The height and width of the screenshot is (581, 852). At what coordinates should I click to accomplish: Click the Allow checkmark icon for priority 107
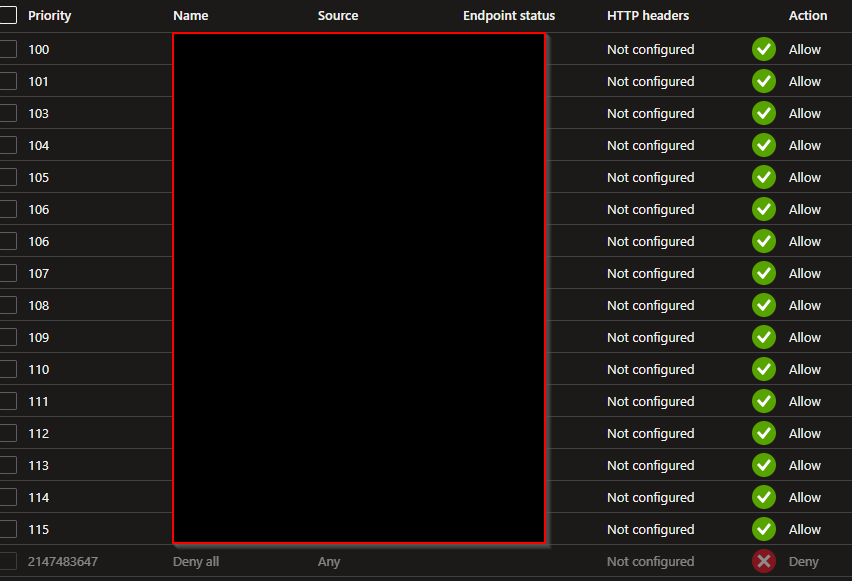click(763, 273)
